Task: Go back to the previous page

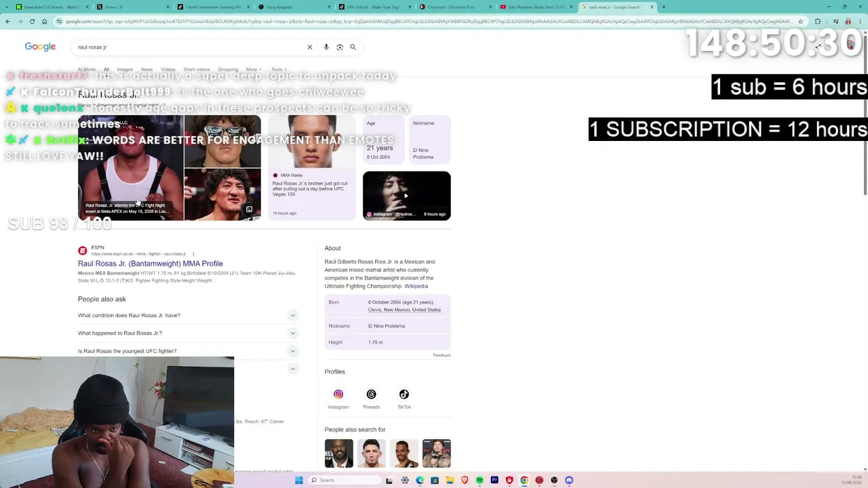Action: coord(7,22)
